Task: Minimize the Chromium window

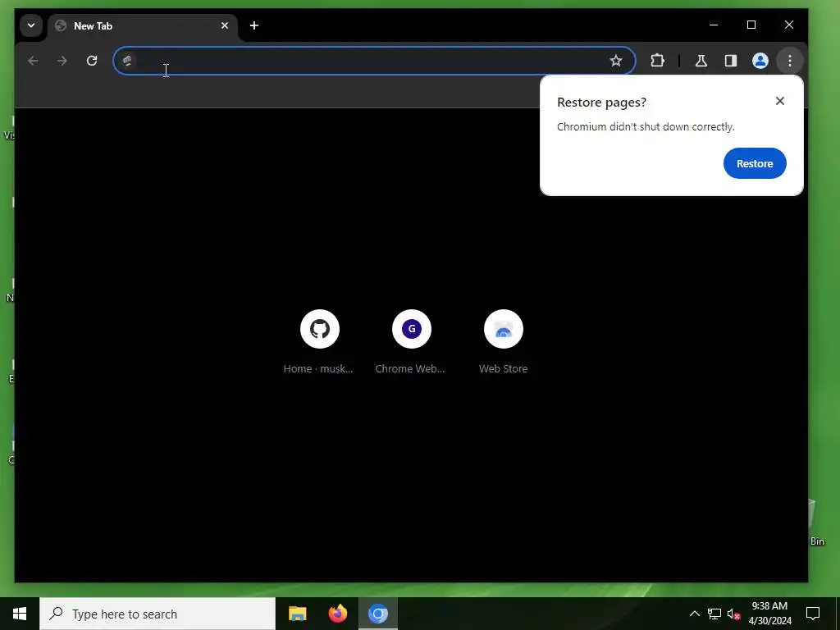Action: [714, 25]
